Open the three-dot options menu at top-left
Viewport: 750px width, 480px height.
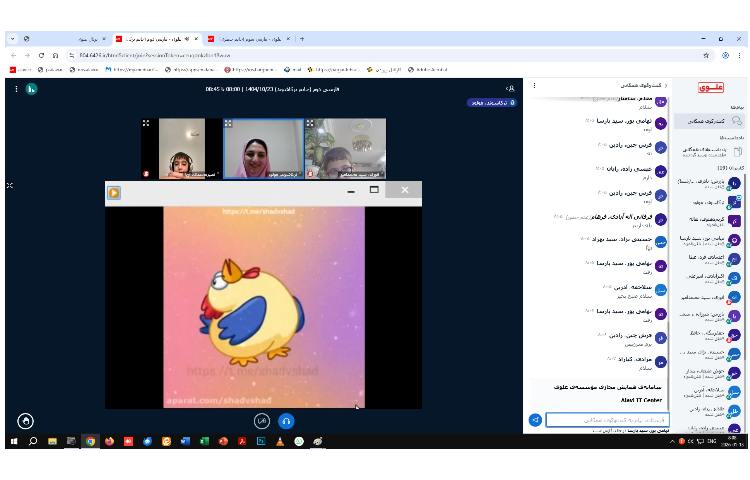coord(16,89)
